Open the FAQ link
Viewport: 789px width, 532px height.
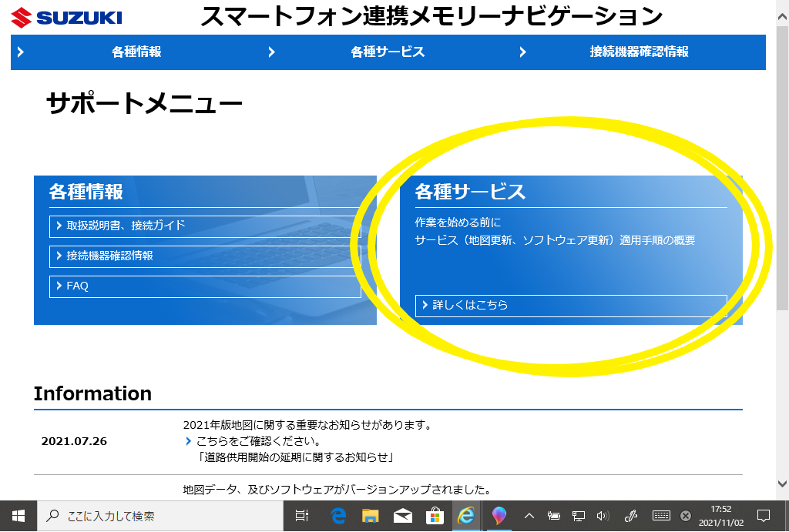[x=205, y=286]
